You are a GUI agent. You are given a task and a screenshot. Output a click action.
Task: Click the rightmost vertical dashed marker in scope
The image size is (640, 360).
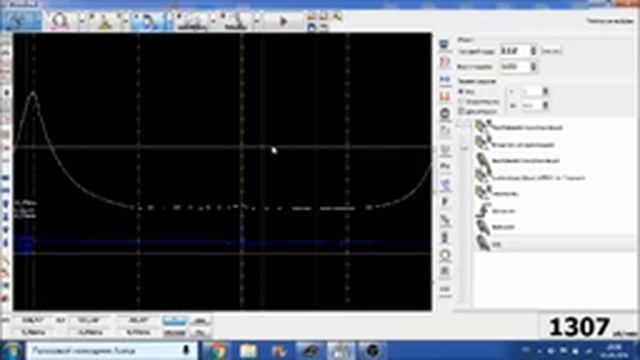tap(347, 171)
